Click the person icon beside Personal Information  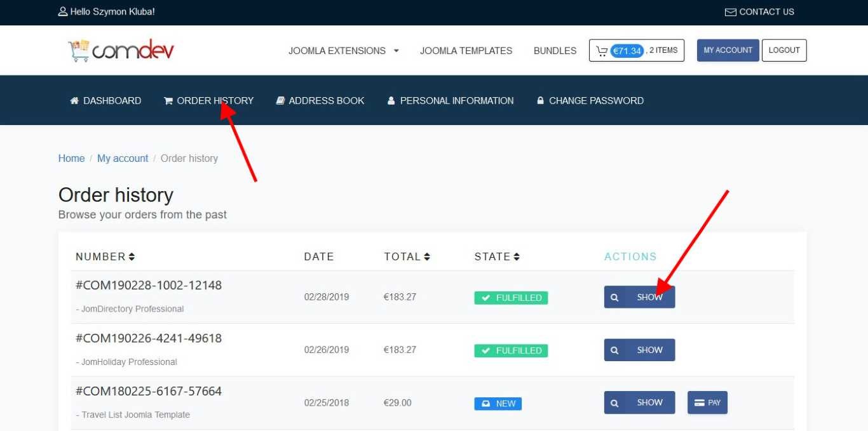point(391,100)
